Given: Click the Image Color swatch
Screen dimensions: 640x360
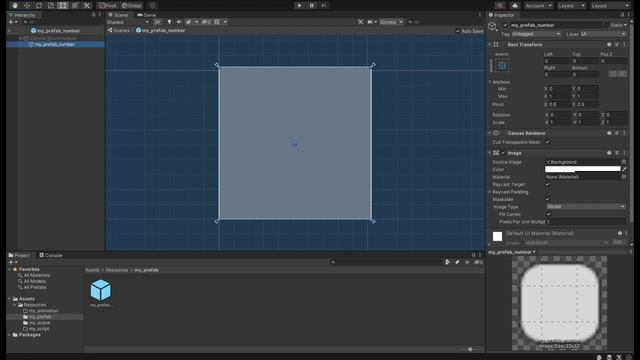Looking at the screenshot, I should [582, 169].
